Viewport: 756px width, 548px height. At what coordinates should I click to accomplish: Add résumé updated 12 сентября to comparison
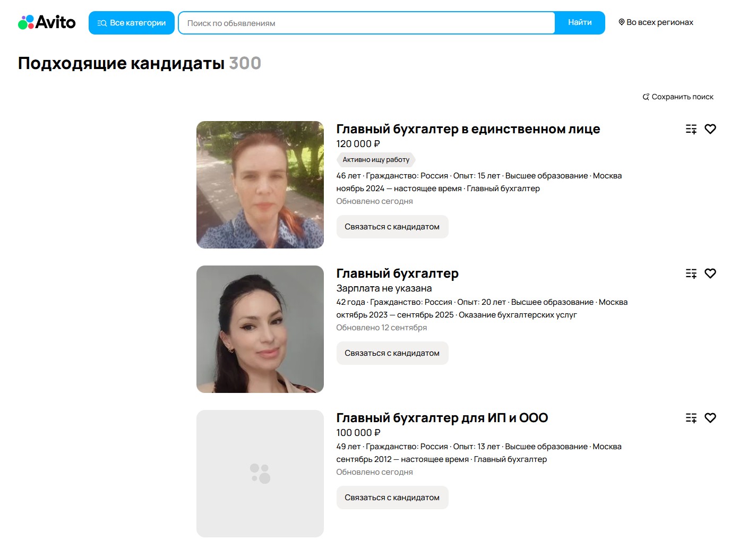pos(691,273)
